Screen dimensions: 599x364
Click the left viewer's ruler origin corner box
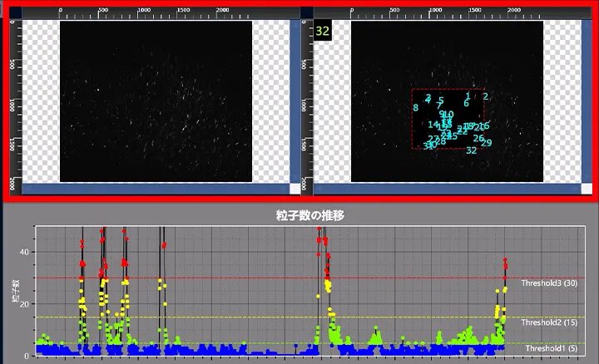point(16,12)
